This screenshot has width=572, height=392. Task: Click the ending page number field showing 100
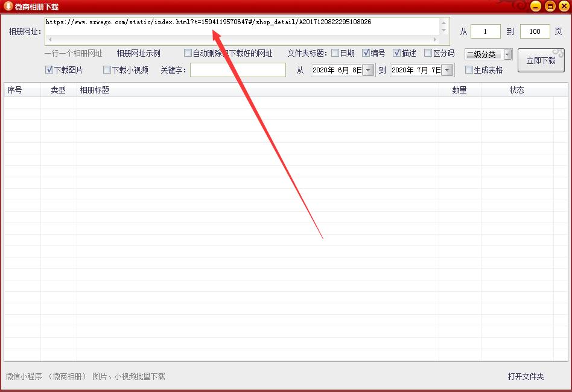pyautogui.click(x=535, y=31)
